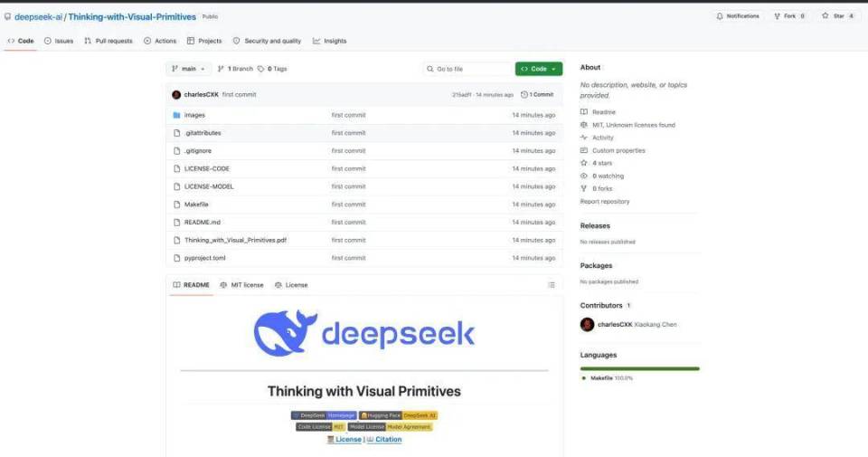
Task: Select the README tab in file viewer
Action: 191,285
